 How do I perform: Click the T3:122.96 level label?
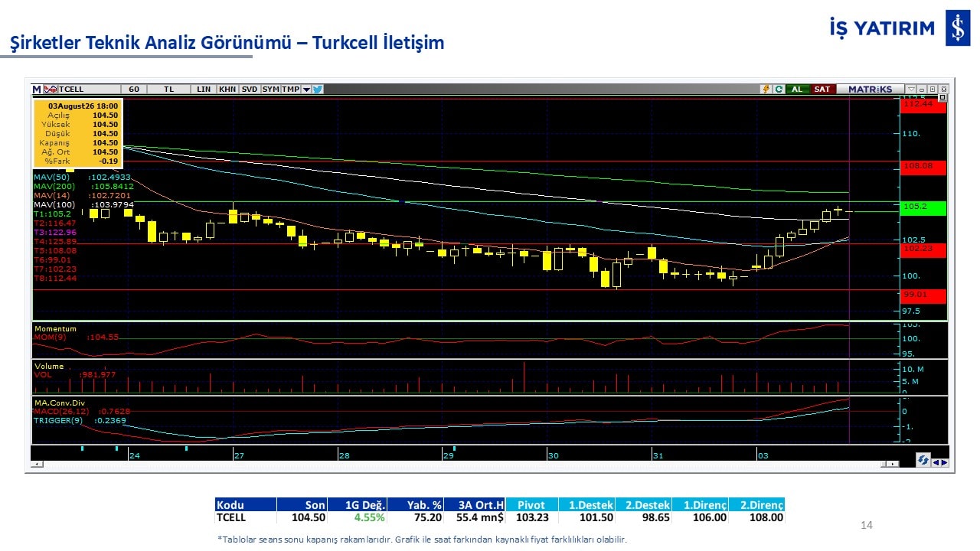coord(54,232)
